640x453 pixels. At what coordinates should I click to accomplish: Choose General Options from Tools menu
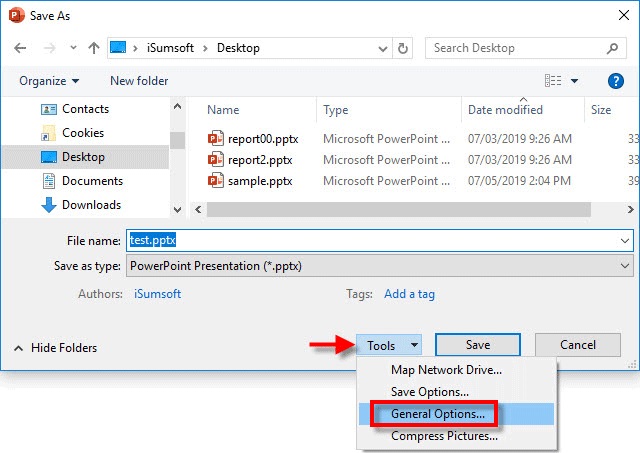point(437,414)
